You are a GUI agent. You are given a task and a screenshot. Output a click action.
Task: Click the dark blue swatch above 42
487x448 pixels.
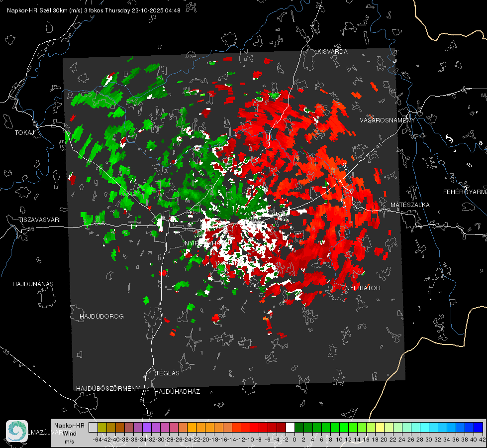click(x=479, y=427)
